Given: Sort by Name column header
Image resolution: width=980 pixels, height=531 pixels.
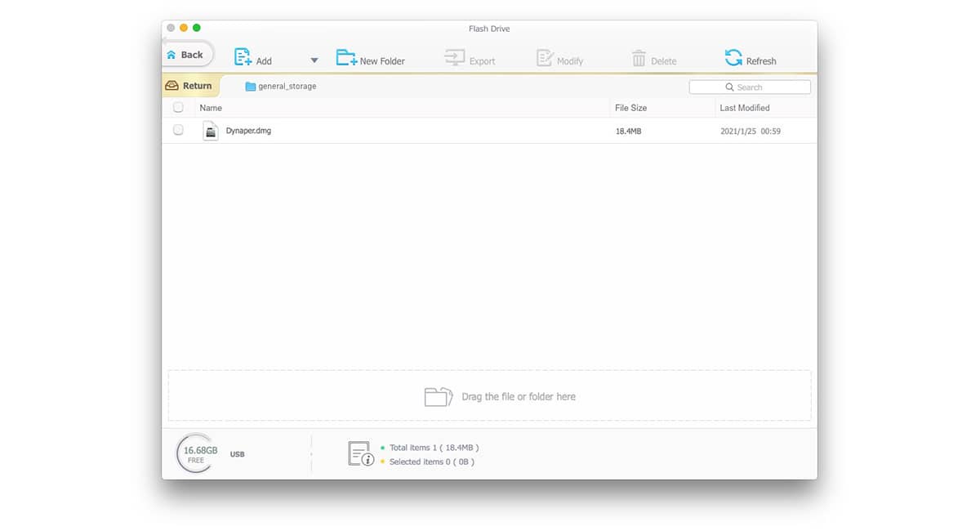Looking at the screenshot, I should pos(211,108).
